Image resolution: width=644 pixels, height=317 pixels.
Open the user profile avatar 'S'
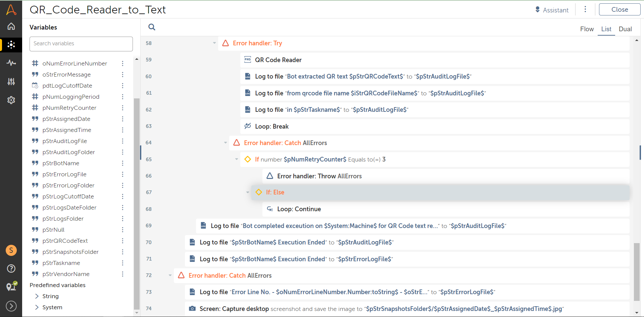click(11, 250)
